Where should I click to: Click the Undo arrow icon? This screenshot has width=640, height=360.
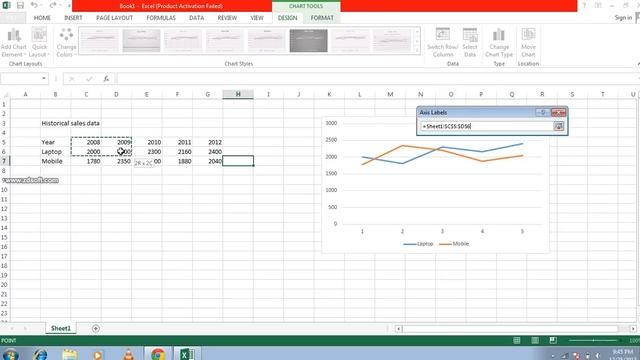34,5
